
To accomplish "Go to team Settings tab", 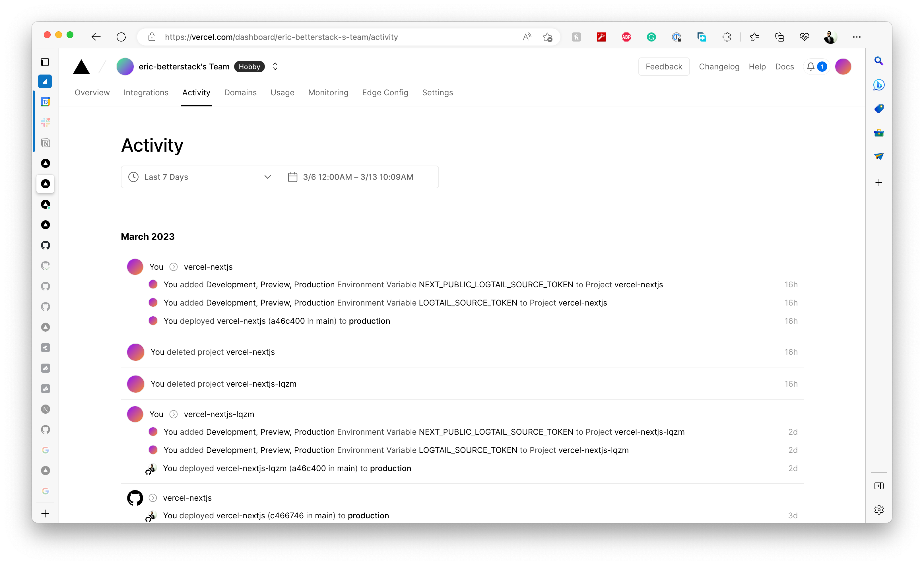I will 437,93.
